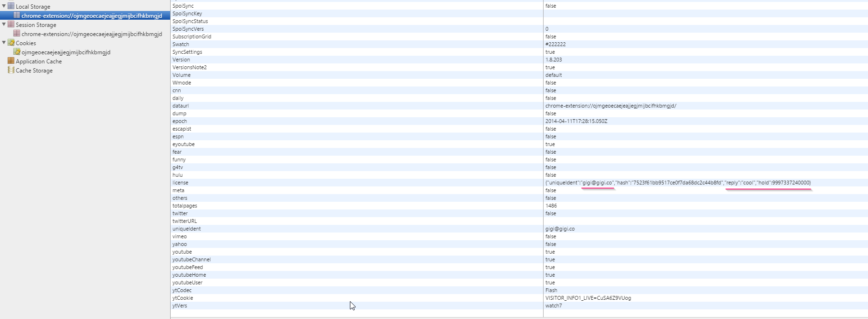Select the yahoo key

(x=179, y=244)
